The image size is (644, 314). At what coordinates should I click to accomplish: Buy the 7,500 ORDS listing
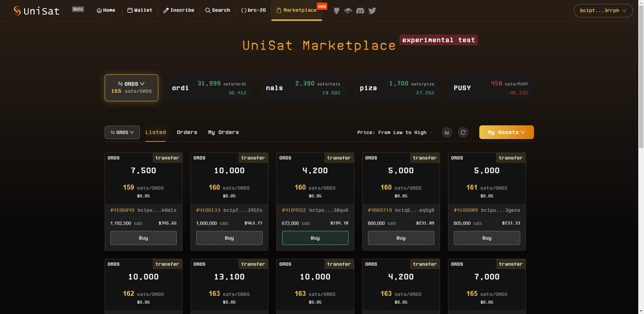click(x=143, y=238)
